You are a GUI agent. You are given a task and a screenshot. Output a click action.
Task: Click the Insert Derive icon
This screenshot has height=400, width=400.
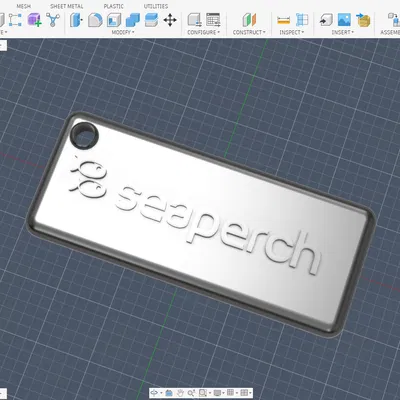click(x=326, y=20)
